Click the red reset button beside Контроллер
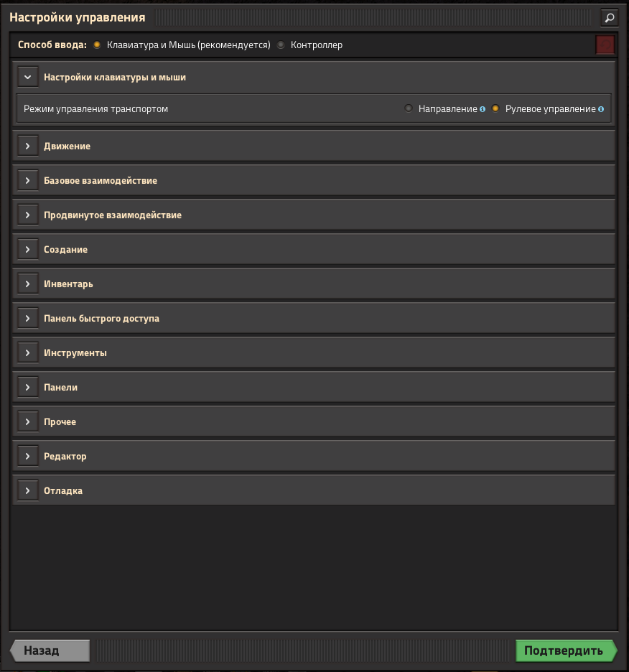The image size is (629, 672). click(605, 45)
